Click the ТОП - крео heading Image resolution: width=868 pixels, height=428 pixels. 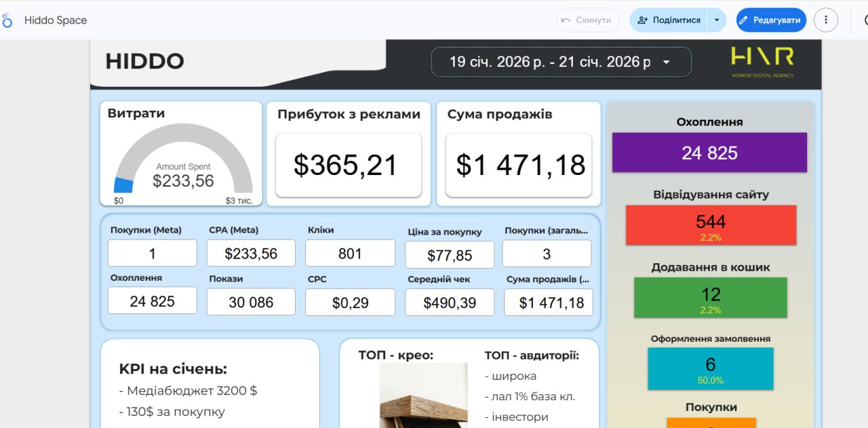point(396,355)
